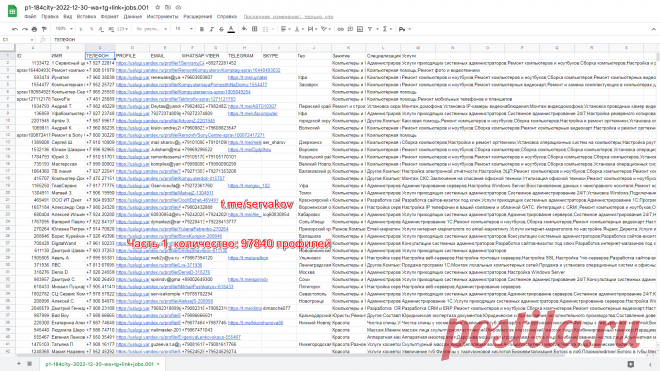Expand the zoom 100% dropdown
The width and height of the screenshot is (660, 371).
click(x=64, y=29)
